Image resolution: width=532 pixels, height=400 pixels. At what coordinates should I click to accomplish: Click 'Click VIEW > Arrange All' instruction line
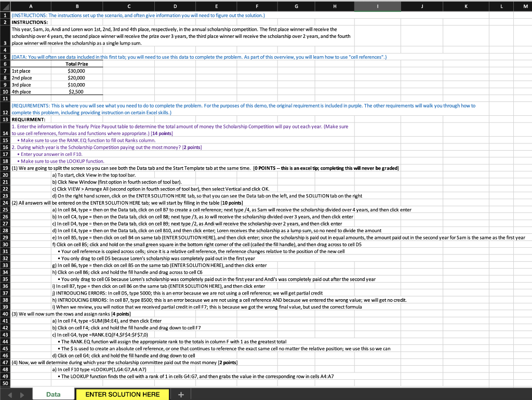pyautogui.click(x=161, y=189)
